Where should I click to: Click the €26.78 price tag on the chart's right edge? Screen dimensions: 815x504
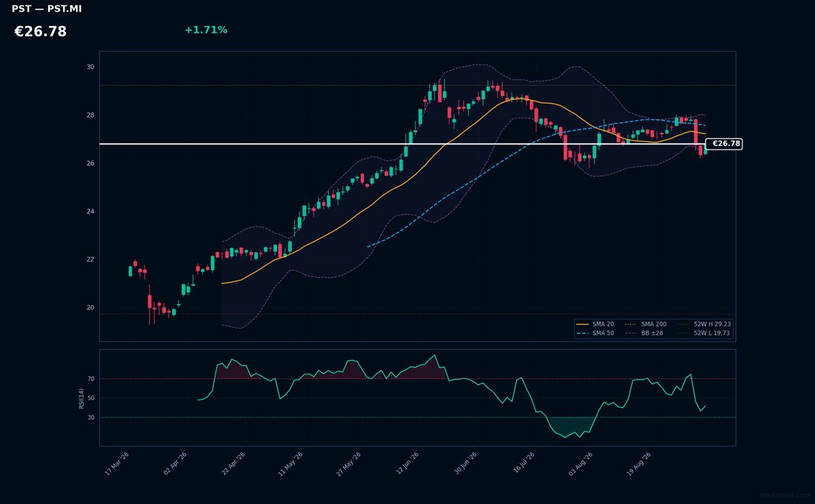tap(725, 144)
